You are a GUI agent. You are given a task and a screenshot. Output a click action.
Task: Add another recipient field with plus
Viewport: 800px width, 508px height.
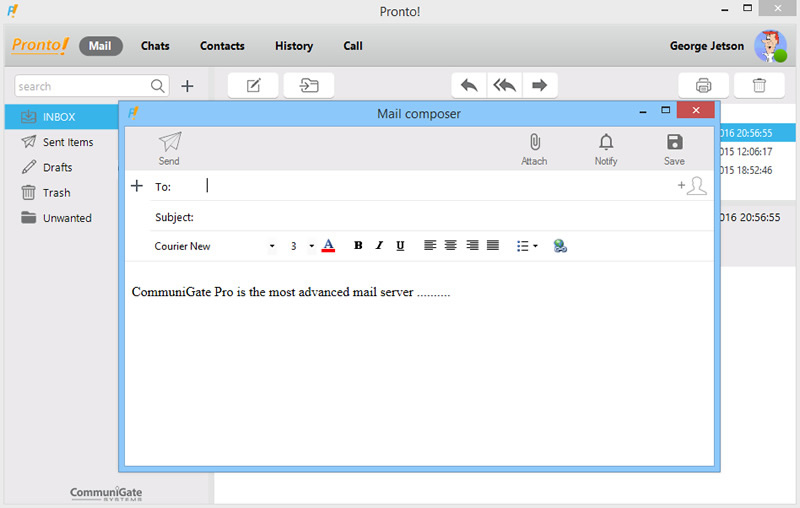click(137, 186)
